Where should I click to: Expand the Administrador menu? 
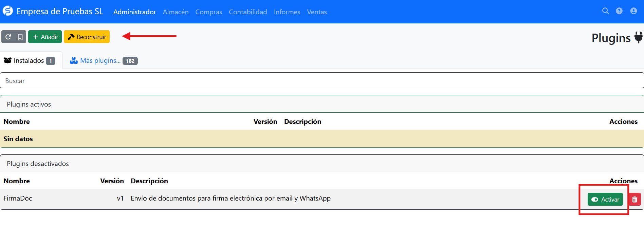134,12
